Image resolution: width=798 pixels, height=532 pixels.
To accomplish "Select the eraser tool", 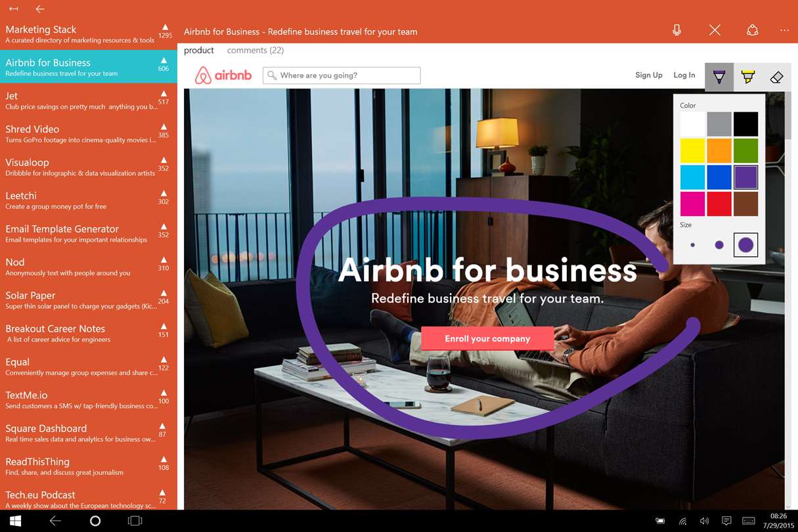I will [776, 77].
